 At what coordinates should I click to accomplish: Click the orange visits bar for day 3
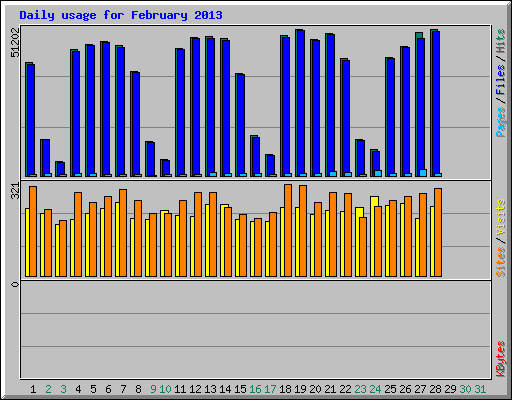tap(63, 248)
